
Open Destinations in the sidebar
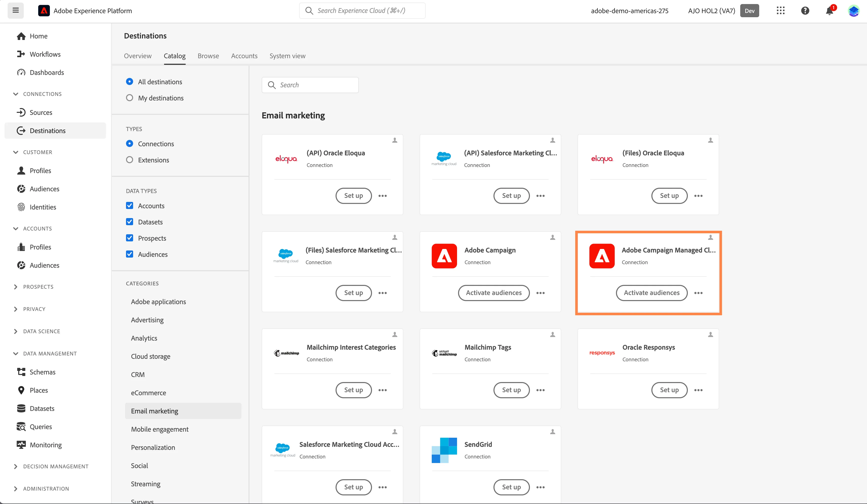[55, 131]
